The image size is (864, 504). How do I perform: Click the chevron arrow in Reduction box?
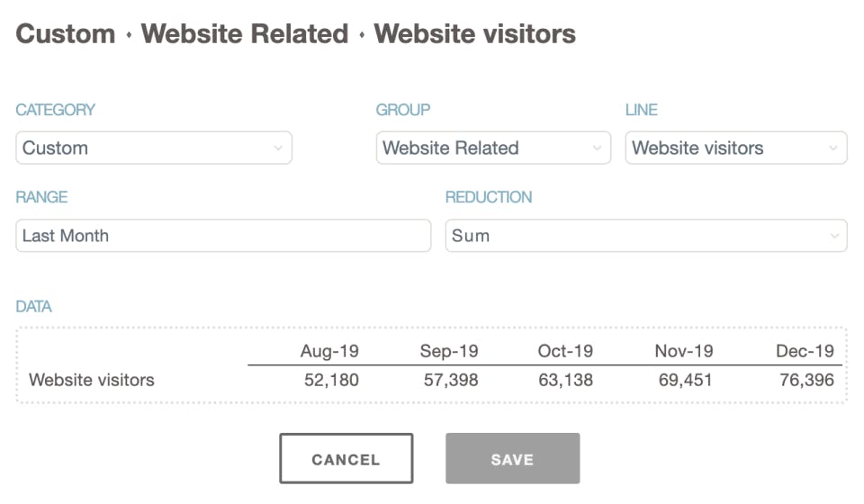click(832, 236)
